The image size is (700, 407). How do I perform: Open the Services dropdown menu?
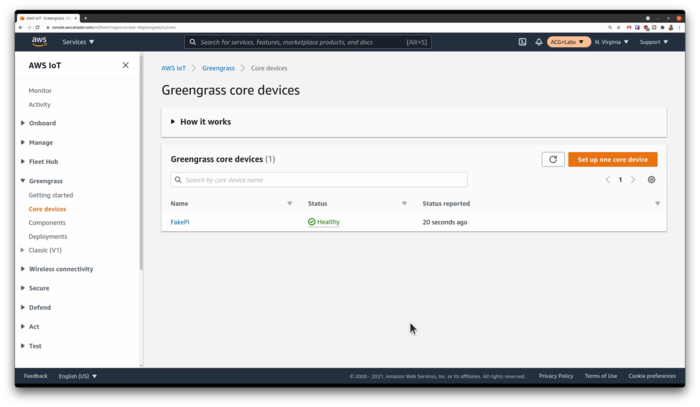pyautogui.click(x=78, y=42)
